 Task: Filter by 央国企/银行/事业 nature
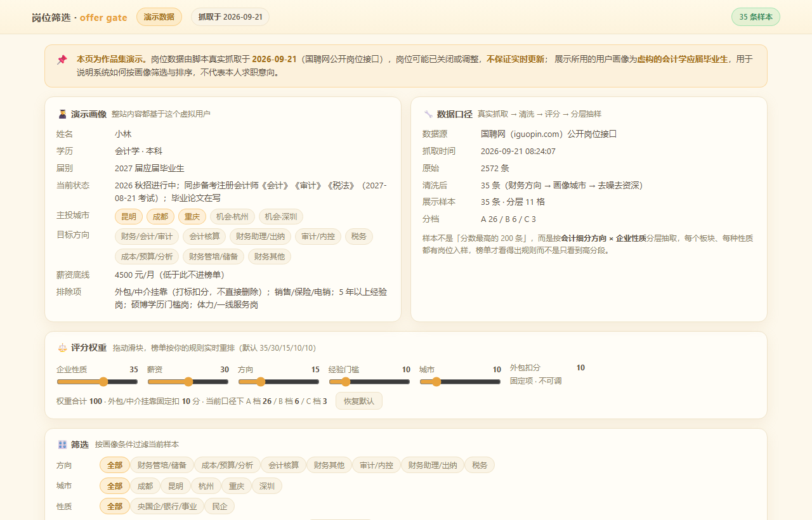tap(167, 506)
